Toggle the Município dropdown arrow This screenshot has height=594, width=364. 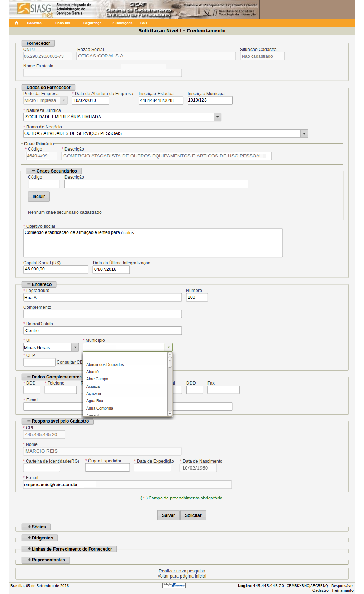(x=169, y=347)
